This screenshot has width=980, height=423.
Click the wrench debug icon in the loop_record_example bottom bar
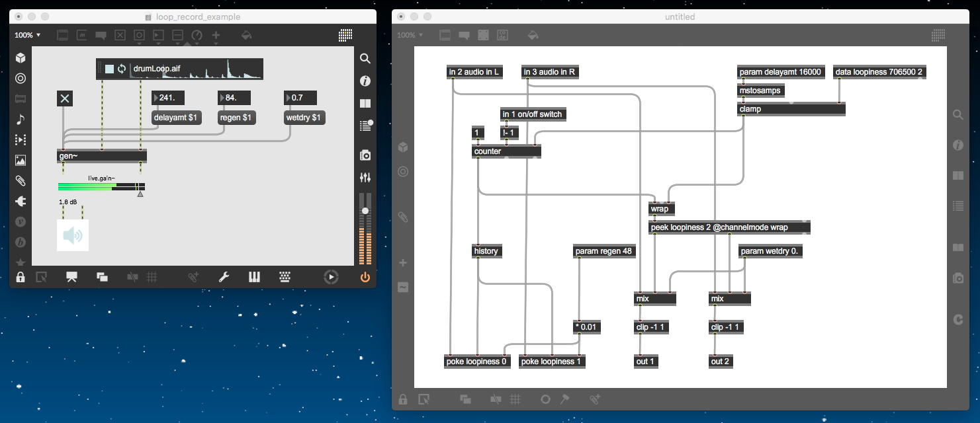[x=224, y=277]
